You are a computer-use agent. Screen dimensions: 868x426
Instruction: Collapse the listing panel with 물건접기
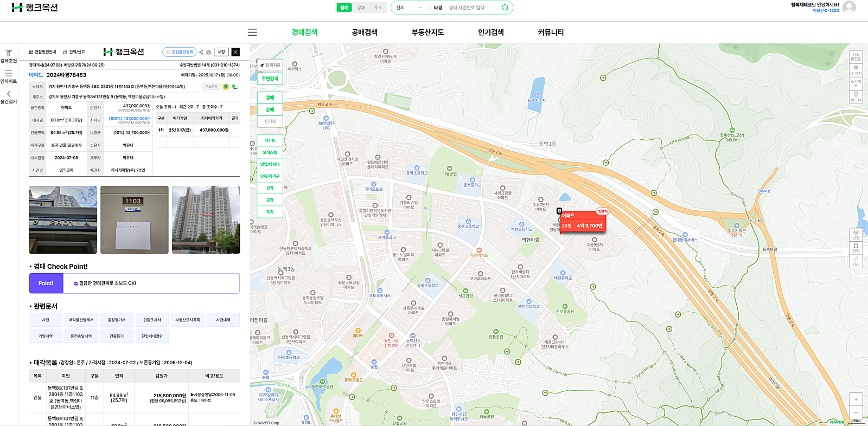point(9,94)
